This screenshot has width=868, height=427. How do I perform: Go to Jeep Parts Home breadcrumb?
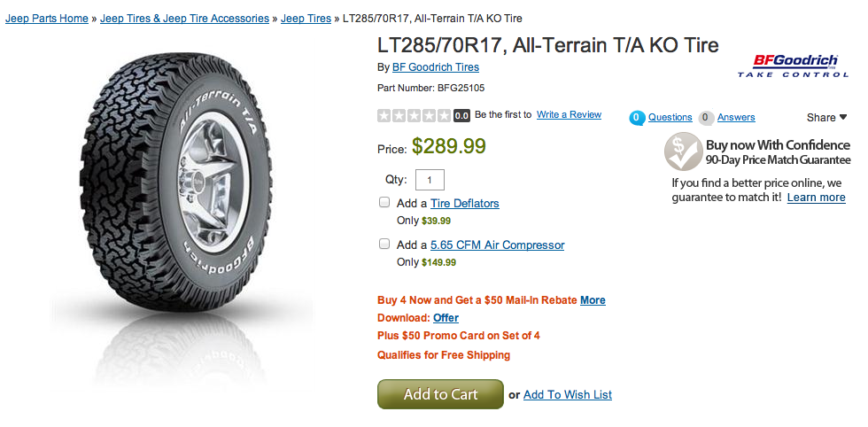tap(47, 19)
